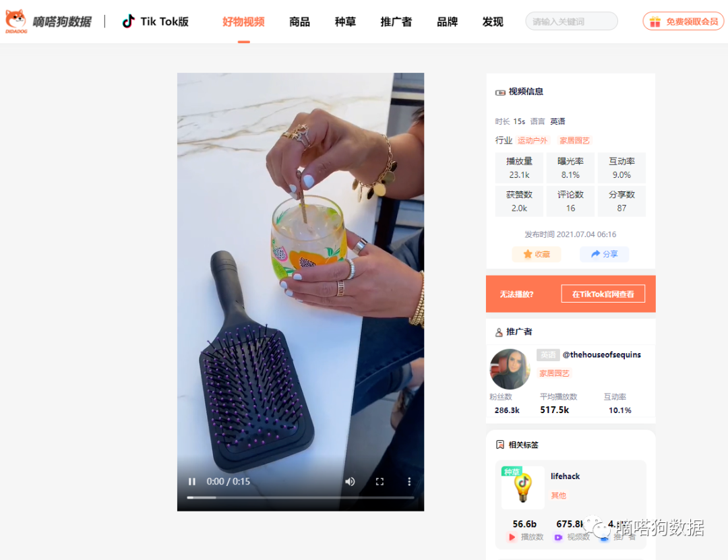Mute the video using the speaker icon
The height and width of the screenshot is (560, 728).
[350, 482]
